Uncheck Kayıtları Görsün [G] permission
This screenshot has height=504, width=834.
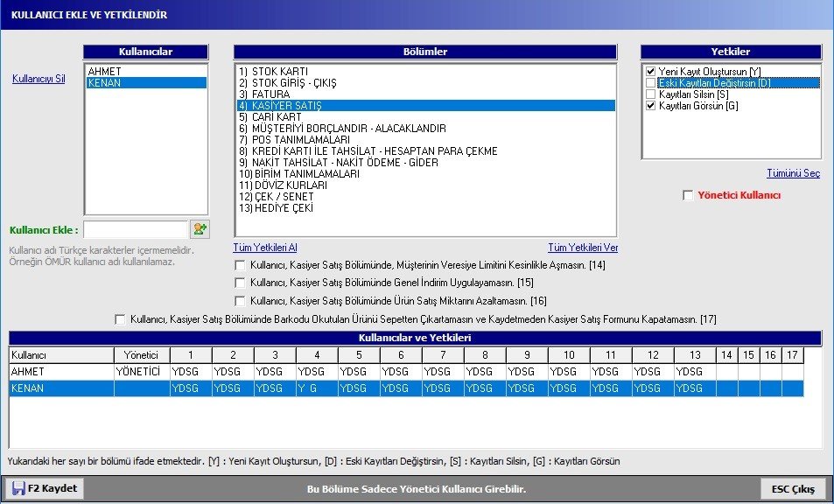click(650, 105)
